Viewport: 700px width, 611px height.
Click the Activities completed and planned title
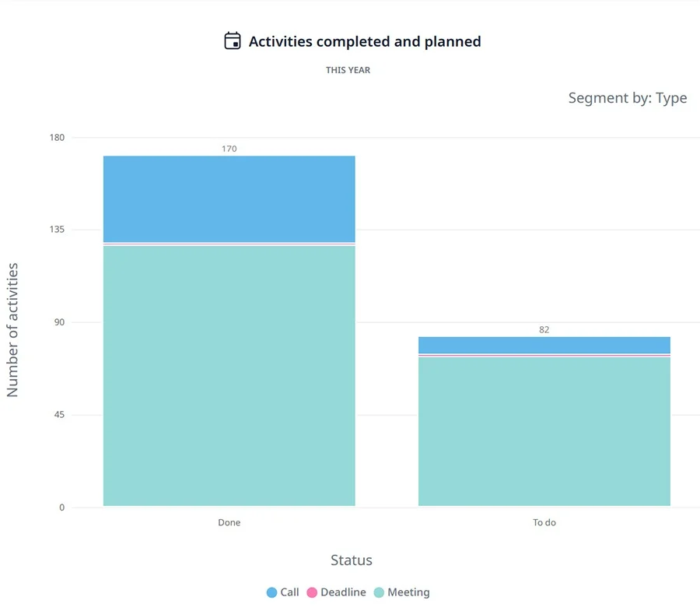pyautogui.click(x=365, y=41)
